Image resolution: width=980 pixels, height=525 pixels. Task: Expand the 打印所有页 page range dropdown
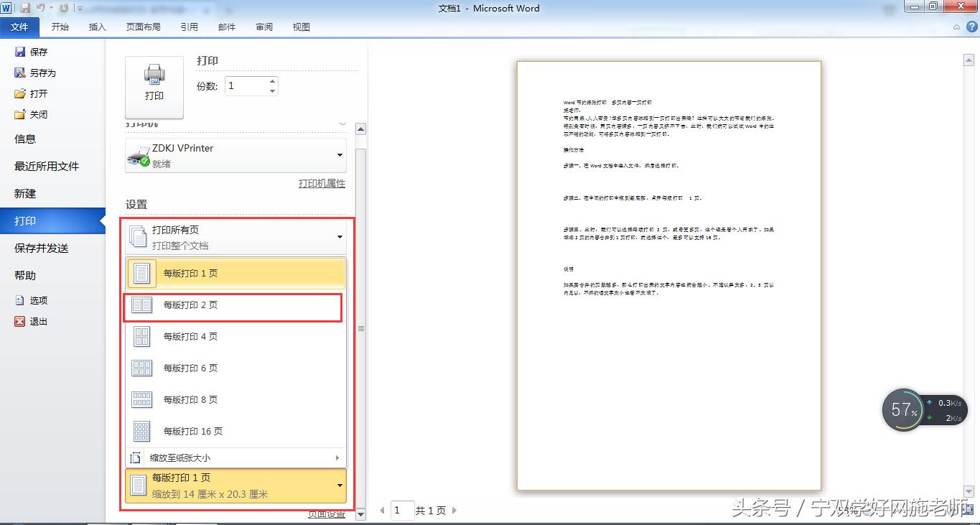pyautogui.click(x=340, y=237)
